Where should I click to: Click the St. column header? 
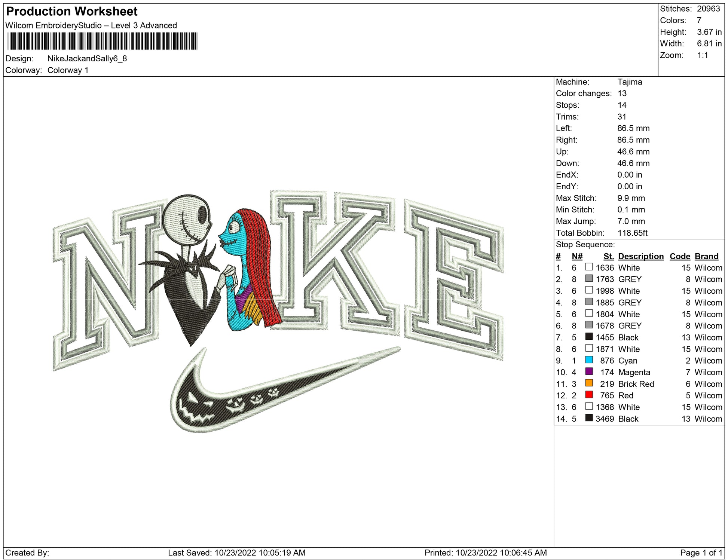click(x=608, y=256)
